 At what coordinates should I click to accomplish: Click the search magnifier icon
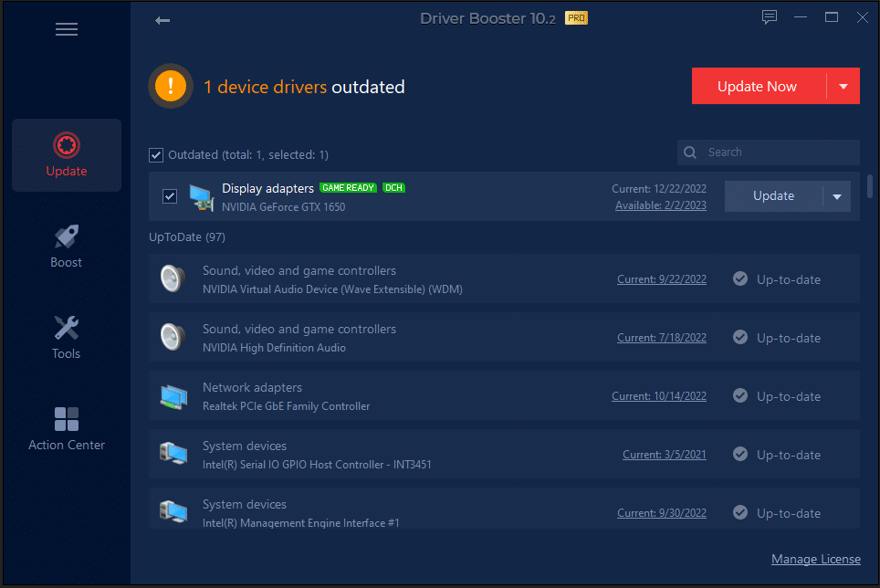[x=690, y=152]
